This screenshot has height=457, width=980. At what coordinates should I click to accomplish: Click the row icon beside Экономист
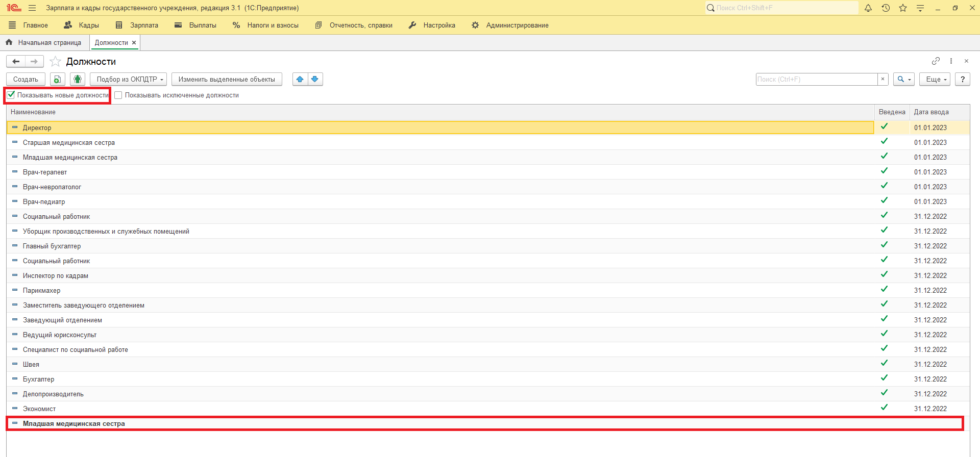tap(15, 409)
